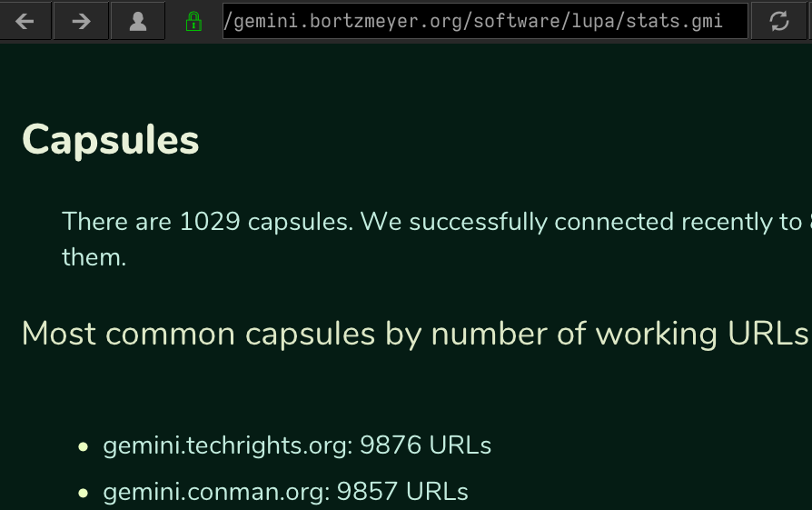Viewport: 812px width, 510px height.
Task: Select the gemini.techrights.org list entry
Action: coord(297,445)
